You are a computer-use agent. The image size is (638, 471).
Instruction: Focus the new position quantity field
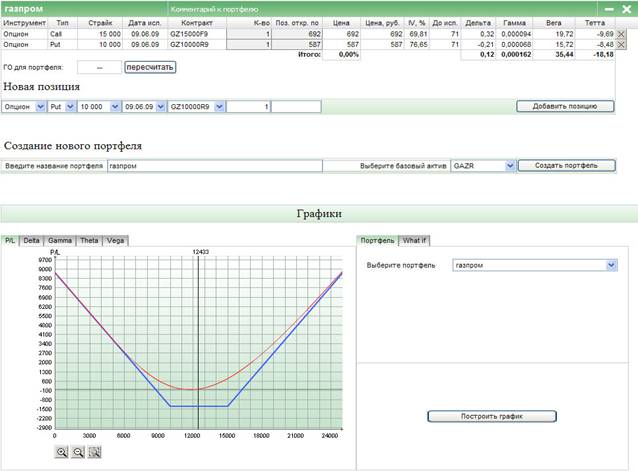249,107
